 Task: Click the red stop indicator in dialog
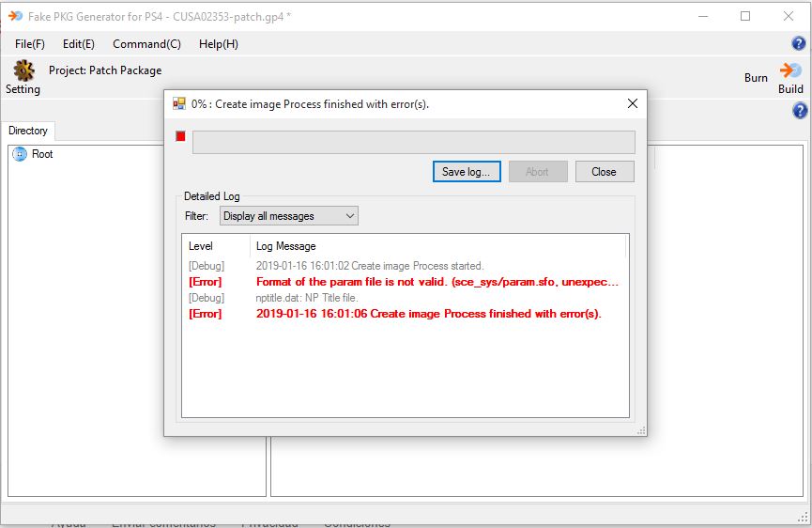(x=180, y=136)
